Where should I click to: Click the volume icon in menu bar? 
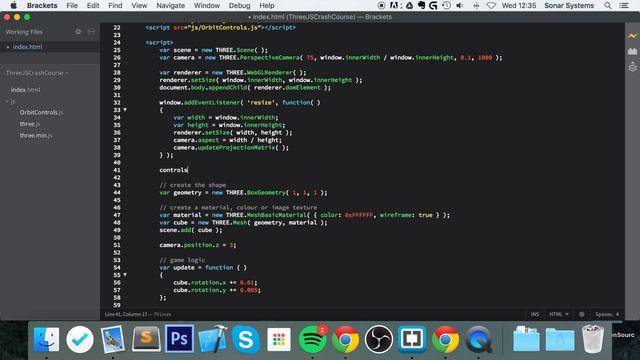460,6
